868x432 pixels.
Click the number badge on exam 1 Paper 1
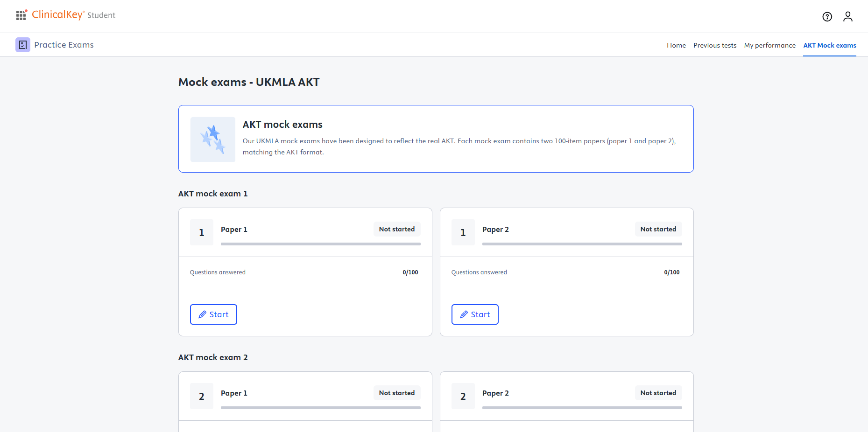[202, 232]
